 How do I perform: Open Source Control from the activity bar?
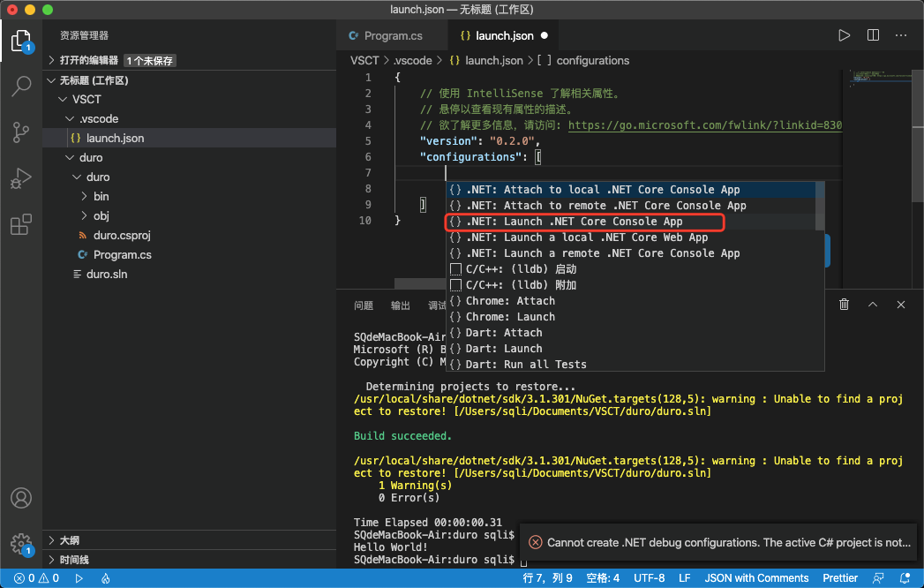pos(21,132)
